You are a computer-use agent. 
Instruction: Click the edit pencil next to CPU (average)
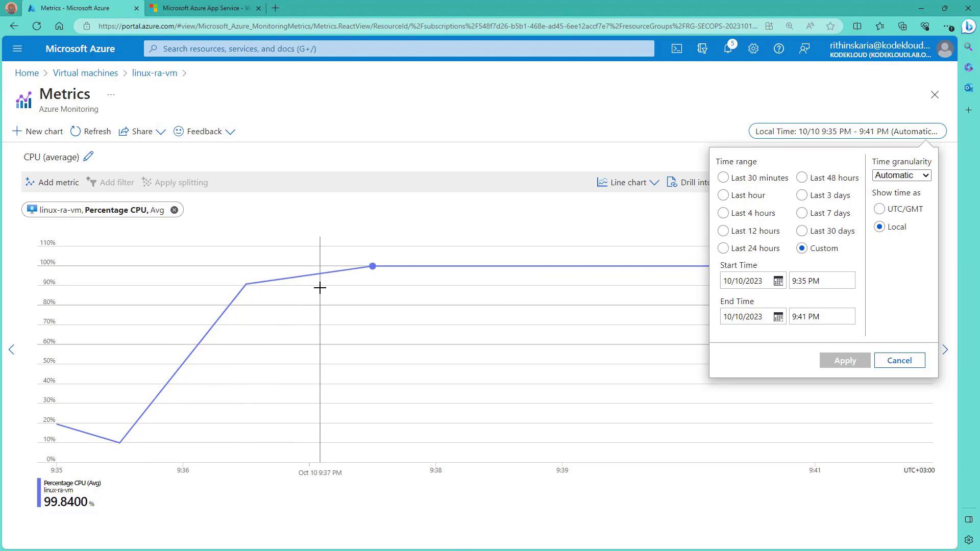coord(88,157)
